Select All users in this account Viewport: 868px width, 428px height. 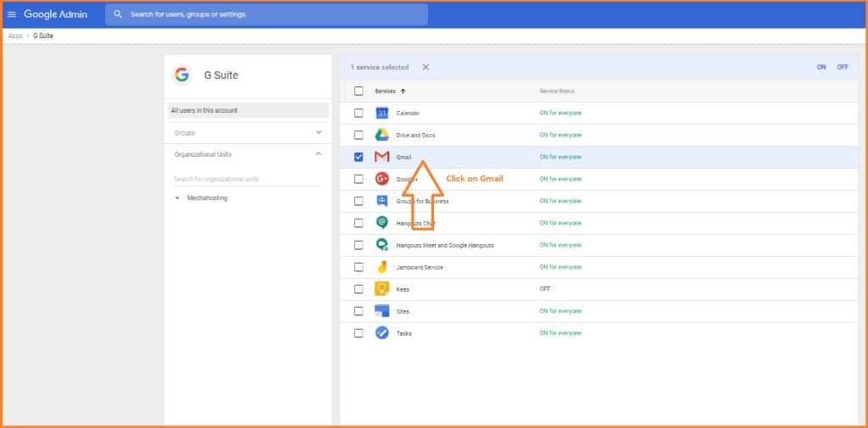coord(248,110)
